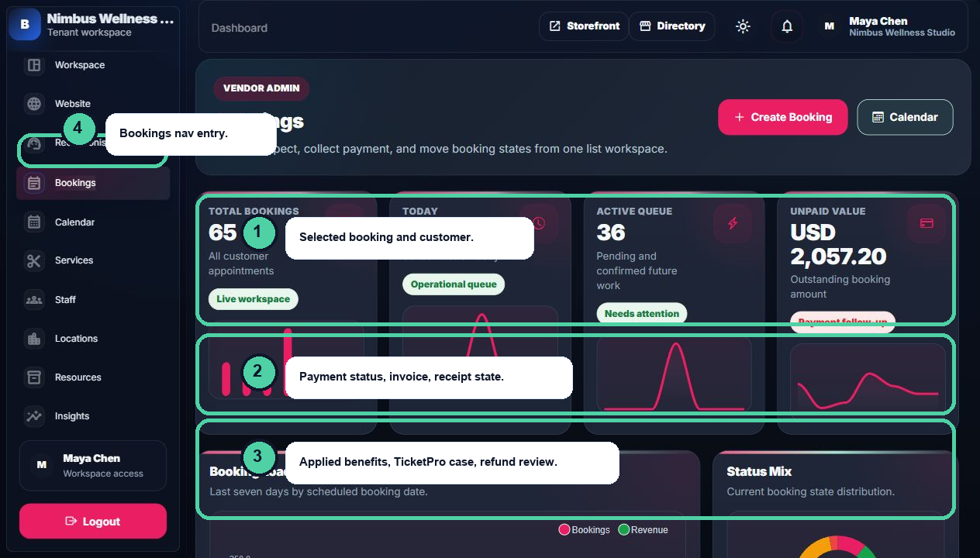The image size is (980, 558).
Task: Open Directory in the top bar
Action: tap(672, 26)
